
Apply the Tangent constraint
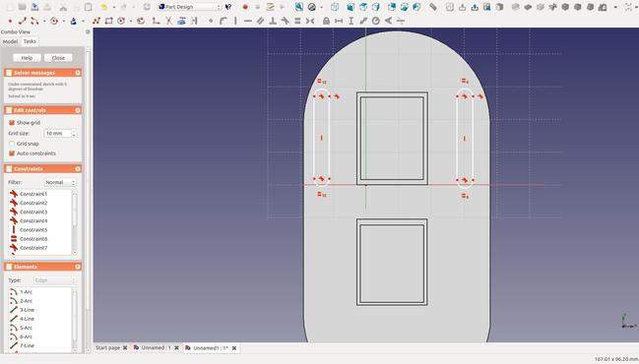(286, 21)
